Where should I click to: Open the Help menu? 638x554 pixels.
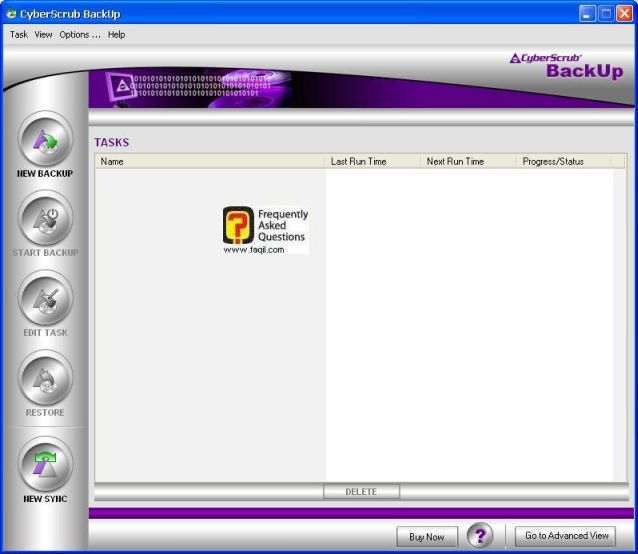coord(117,34)
